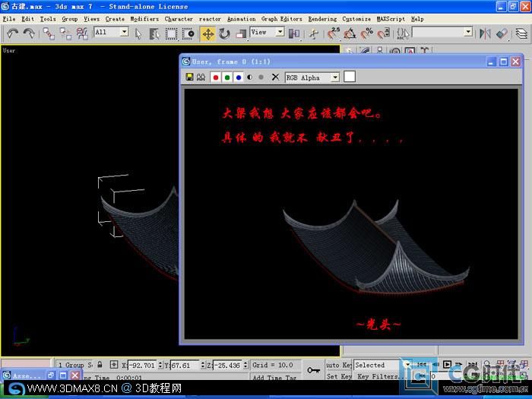Toggle the Angle Snap icon
This screenshot has width=532, height=399.
[350, 33]
